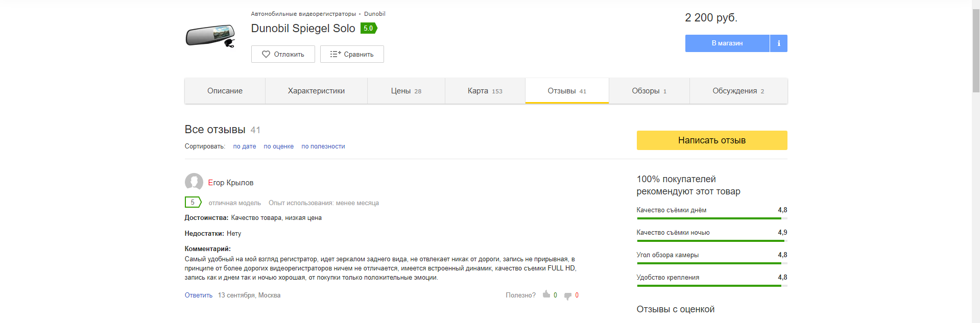
Task: Open the Обзоры 1 tab
Action: (649, 91)
